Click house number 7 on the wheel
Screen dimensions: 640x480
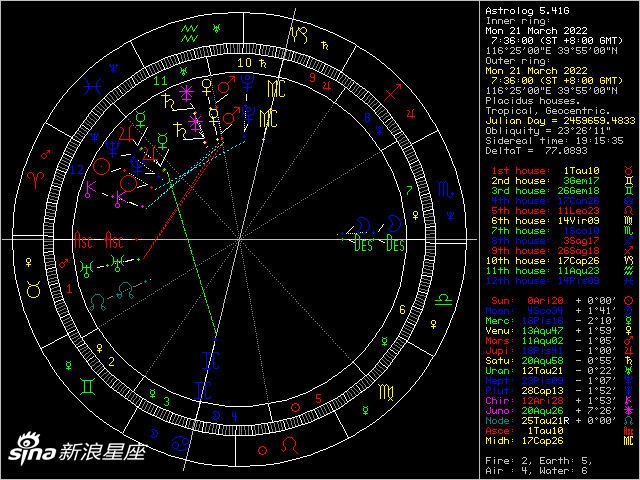[409, 190]
